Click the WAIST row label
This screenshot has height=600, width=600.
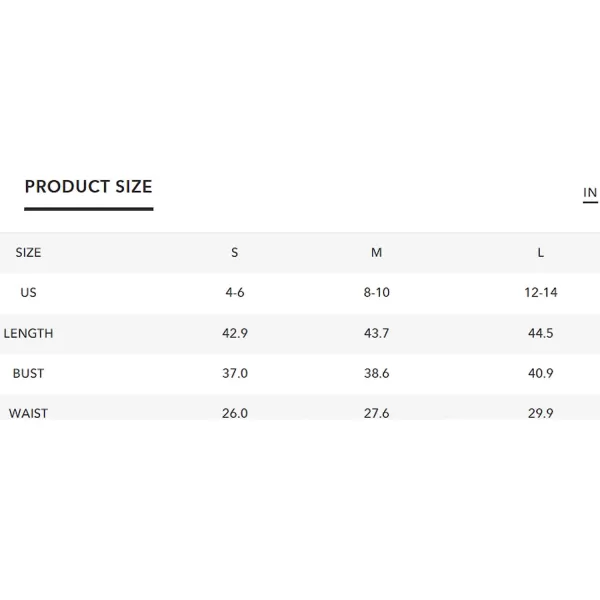pyautogui.click(x=28, y=413)
